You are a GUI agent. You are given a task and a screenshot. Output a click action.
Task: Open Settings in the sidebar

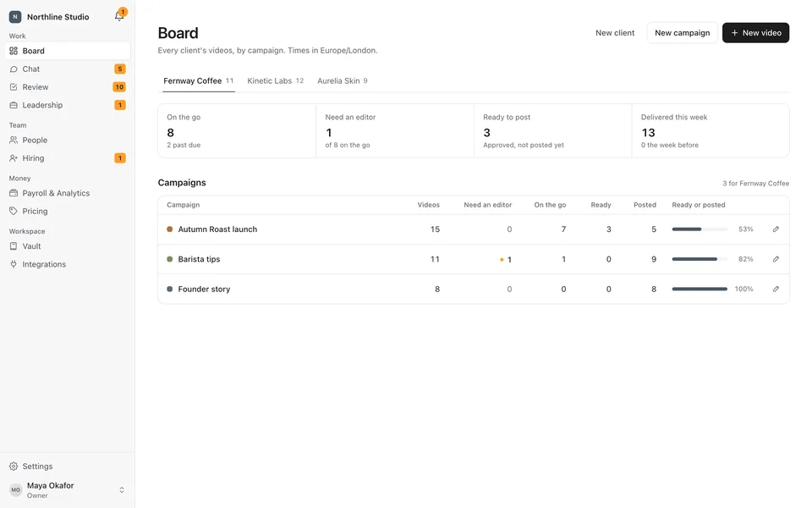[68, 466]
